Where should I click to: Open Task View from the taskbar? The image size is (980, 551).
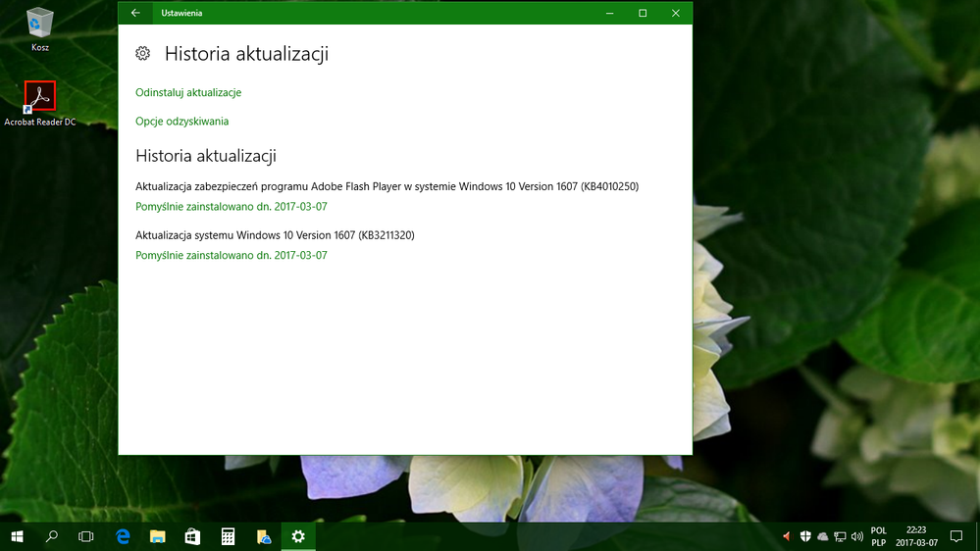coord(86,536)
